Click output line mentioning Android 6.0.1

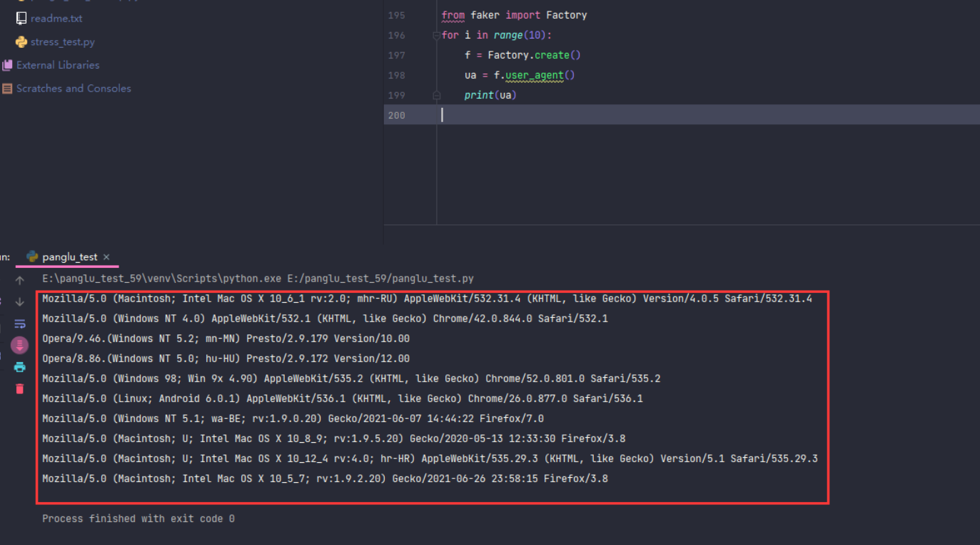(343, 399)
